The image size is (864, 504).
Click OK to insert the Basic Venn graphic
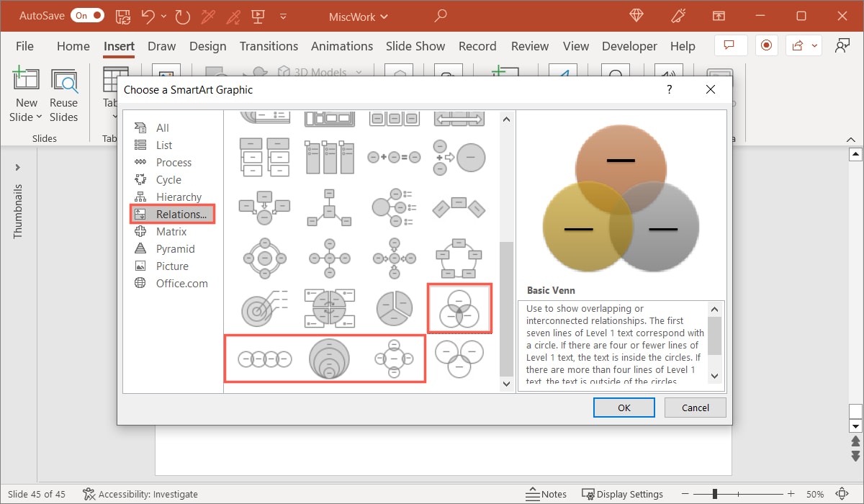click(624, 407)
